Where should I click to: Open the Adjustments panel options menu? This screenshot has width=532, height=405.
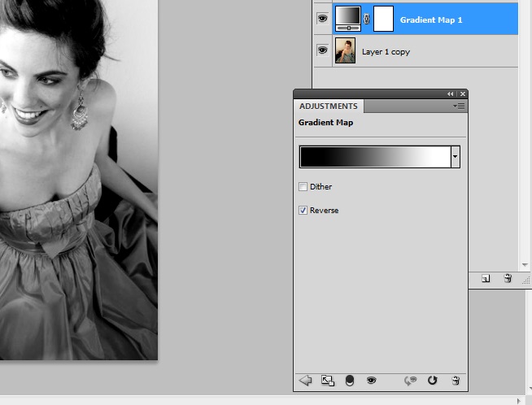(460, 107)
